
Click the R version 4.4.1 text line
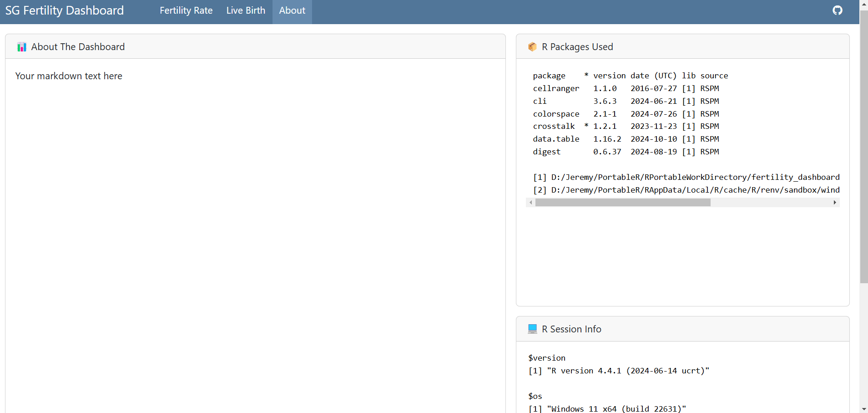(619, 371)
